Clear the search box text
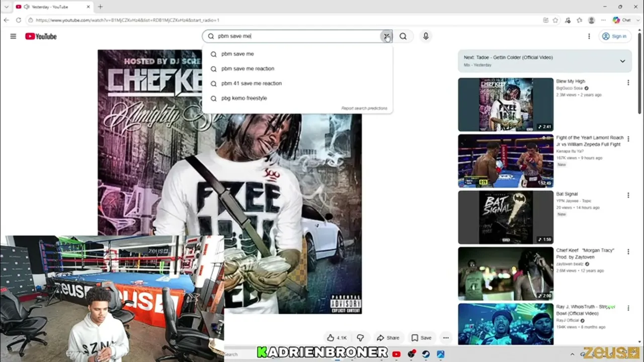The width and height of the screenshot is (644, 362). pyautogui.click(x=386, y=36)
